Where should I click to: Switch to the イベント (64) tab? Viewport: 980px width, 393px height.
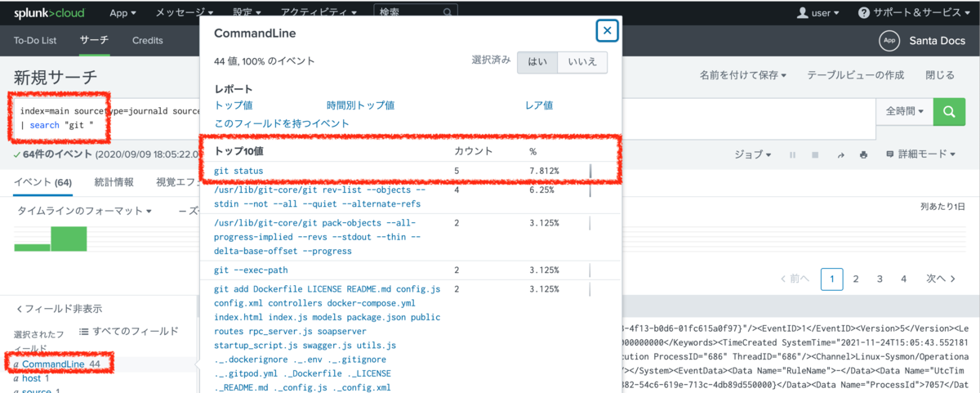[43, 182]
